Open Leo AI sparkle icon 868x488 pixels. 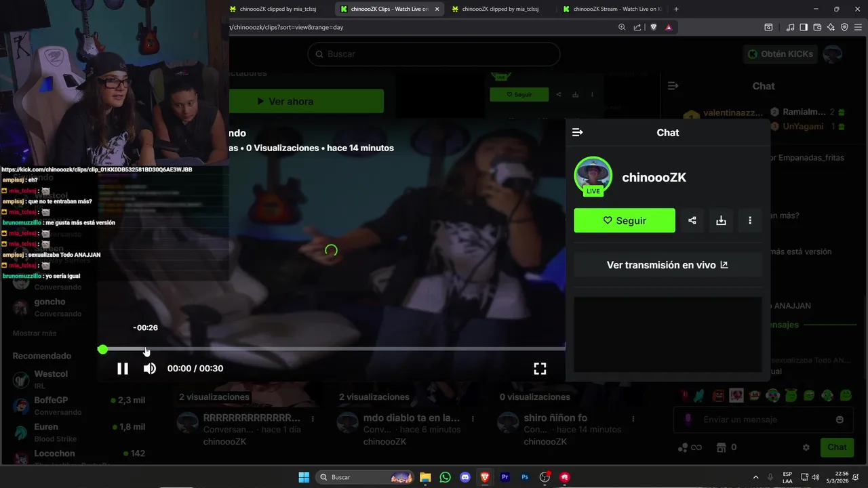coord(831,27)
